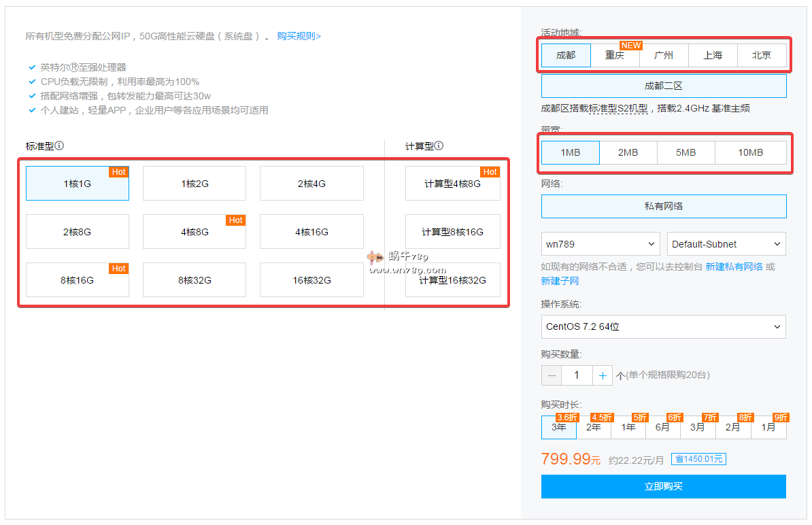812x525 pixels.
Task: Open the 购买规则 link
Action: coord(299,36)
